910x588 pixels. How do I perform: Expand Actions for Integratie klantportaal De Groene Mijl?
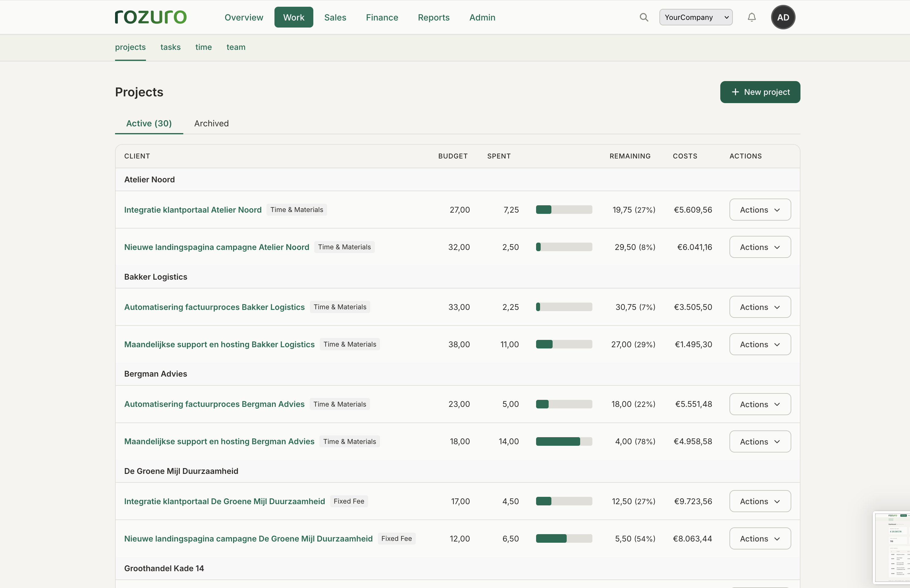point(760,501)
